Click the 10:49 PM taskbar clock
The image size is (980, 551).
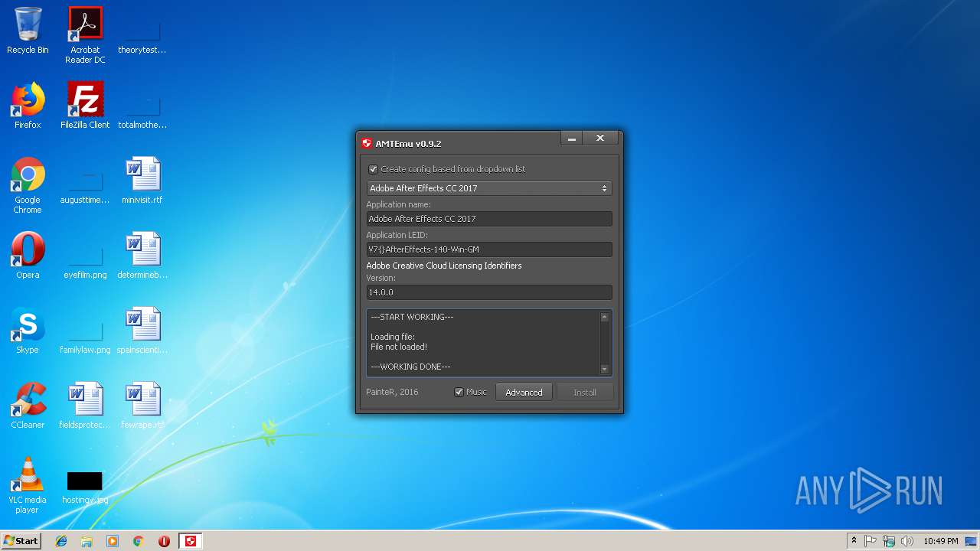pos(940,541)
